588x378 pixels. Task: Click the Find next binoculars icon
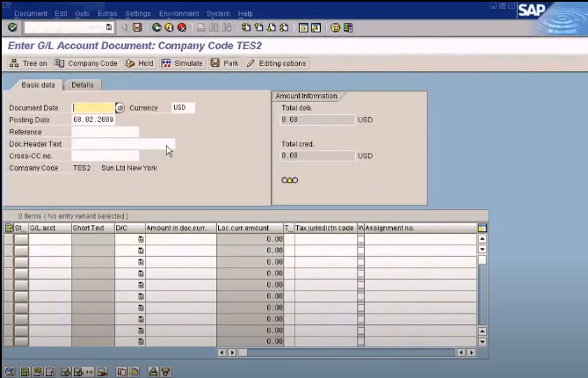pos(227,27)
